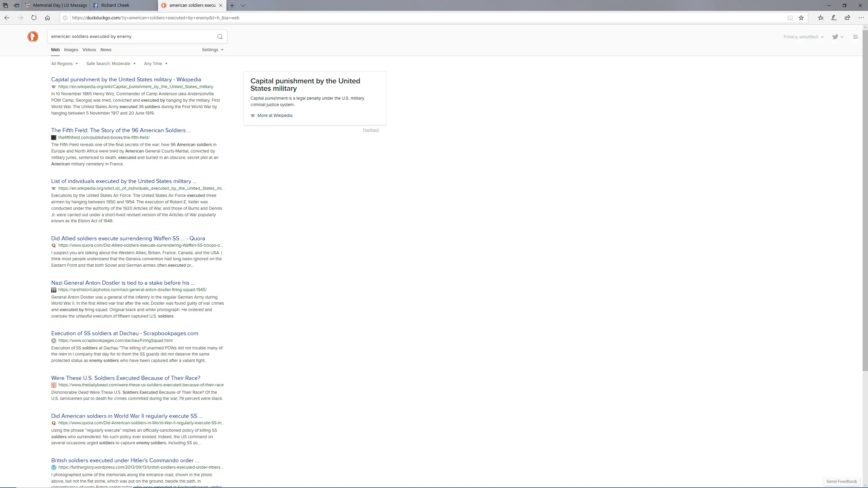Open the browser Share icon
Image resolution: width=868 pixels, height=488 pixels.
pyautogui.click(x=847, y=18)
